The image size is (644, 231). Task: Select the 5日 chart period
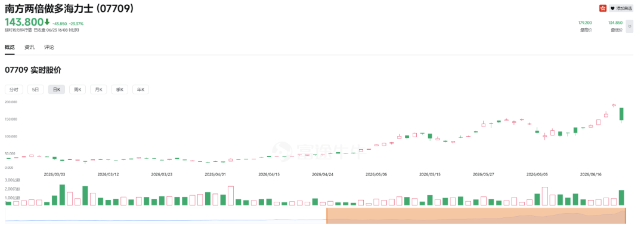35,90
